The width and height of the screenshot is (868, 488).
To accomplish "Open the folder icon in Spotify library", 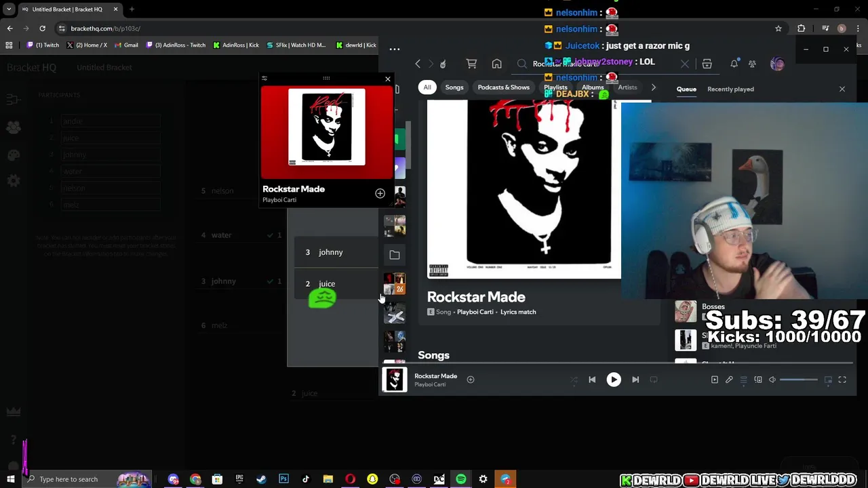I will pos(395,255).
